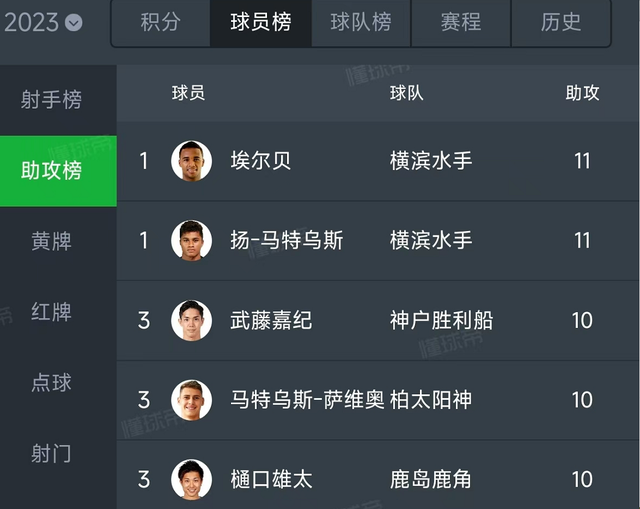Open the 鹿岛鹿角 team link

click(x=430, y=480)
